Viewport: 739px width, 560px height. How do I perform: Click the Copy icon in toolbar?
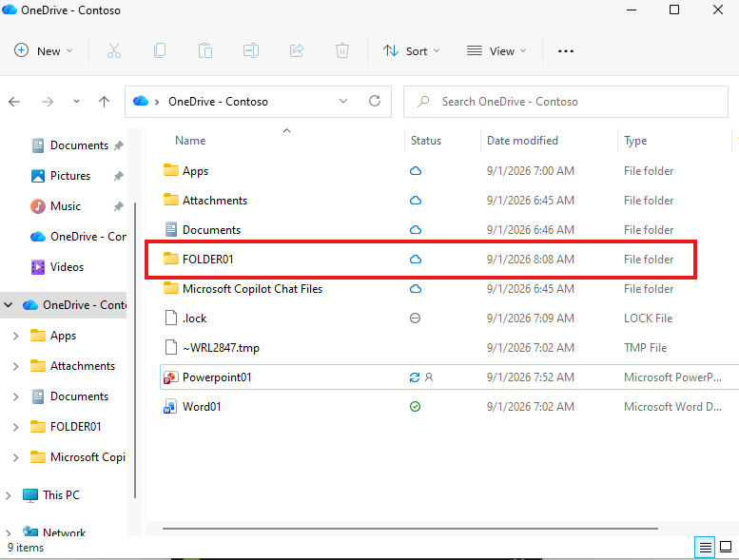coord(160,50)
